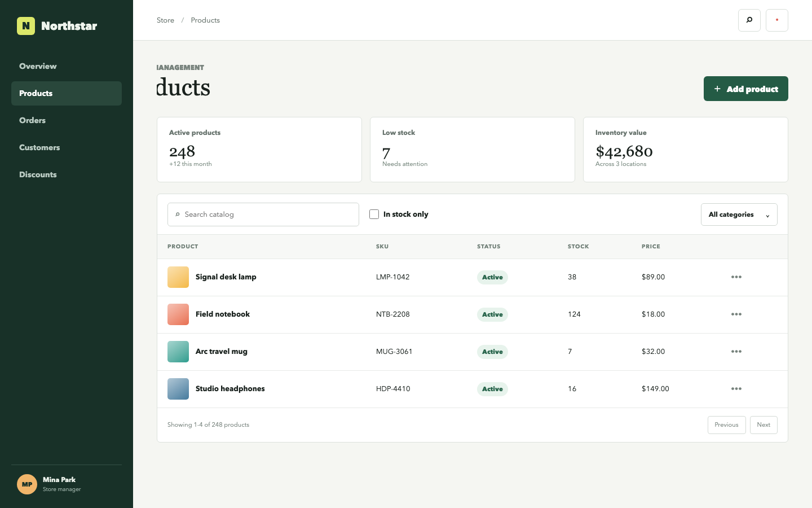Click the Active badge for Signal desk lamp
Viewport: 812px width, 508px height.
point(492,277)
